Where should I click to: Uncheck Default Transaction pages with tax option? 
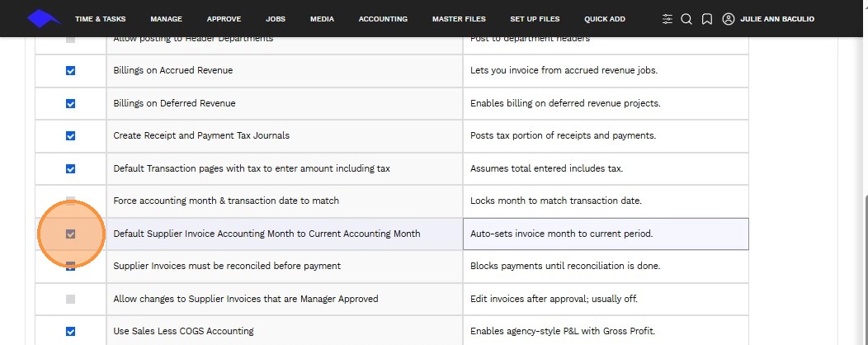[x=70, y=169]
